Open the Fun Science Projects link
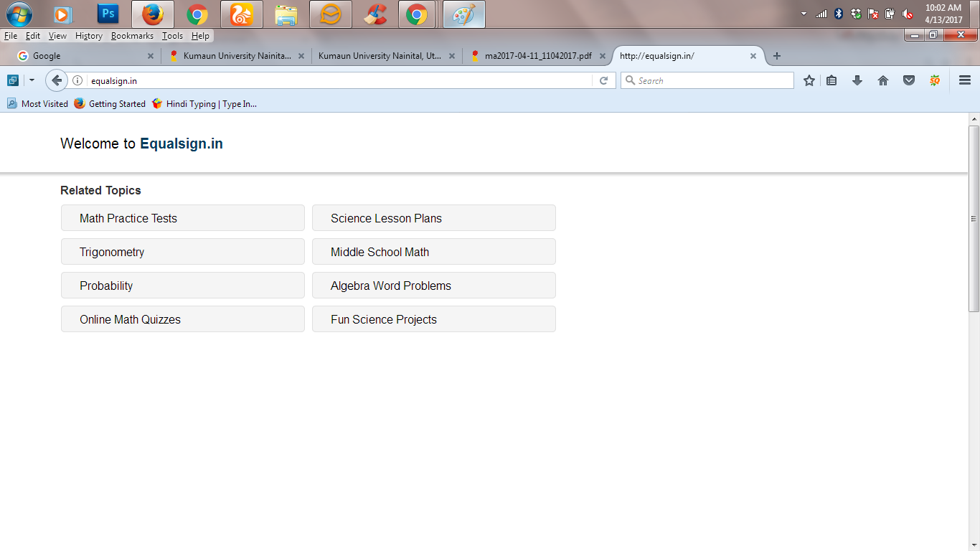Screen dimensions: 980x551 tap(384, 319)
